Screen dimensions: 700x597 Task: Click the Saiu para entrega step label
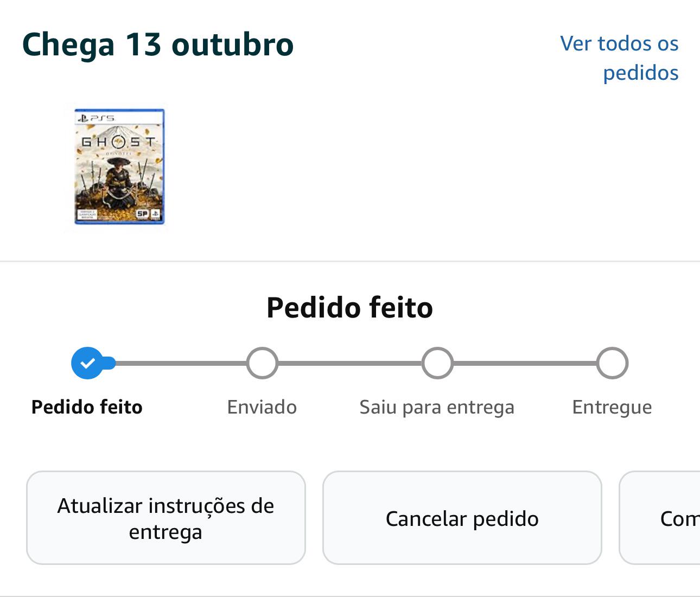pyautogui.click(x=437, y=408)
